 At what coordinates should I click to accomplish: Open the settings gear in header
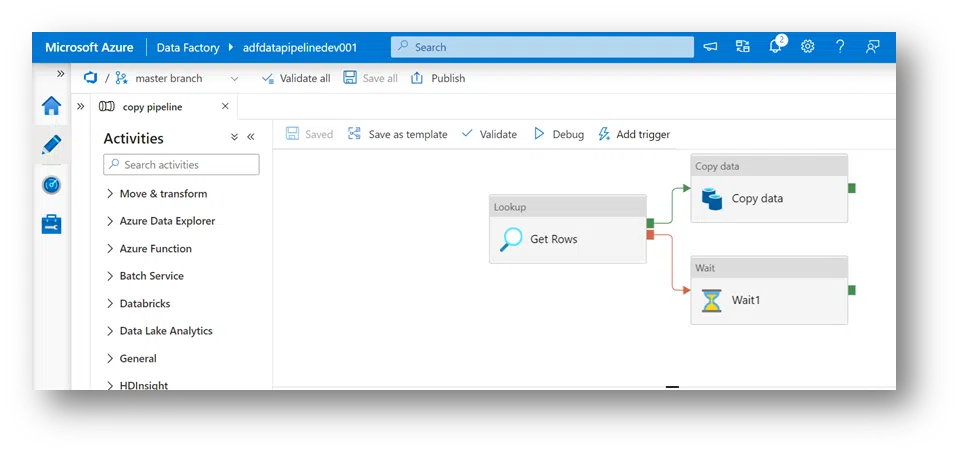point(808,47)
